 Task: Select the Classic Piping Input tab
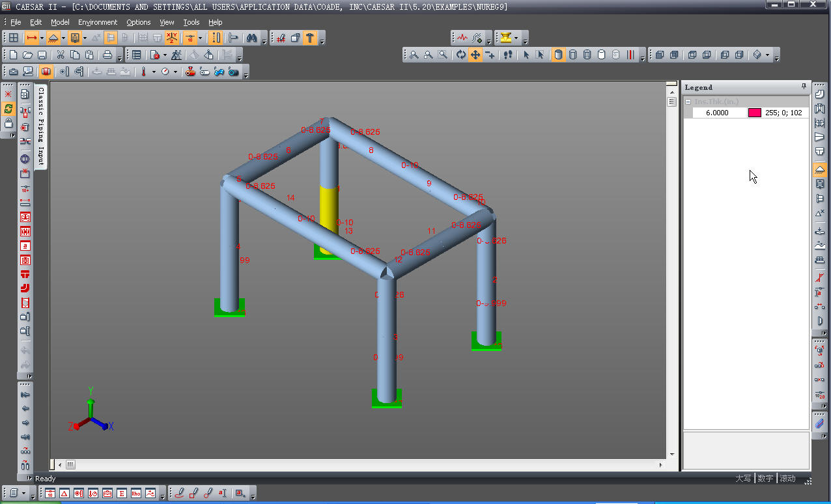coord(40,126)
